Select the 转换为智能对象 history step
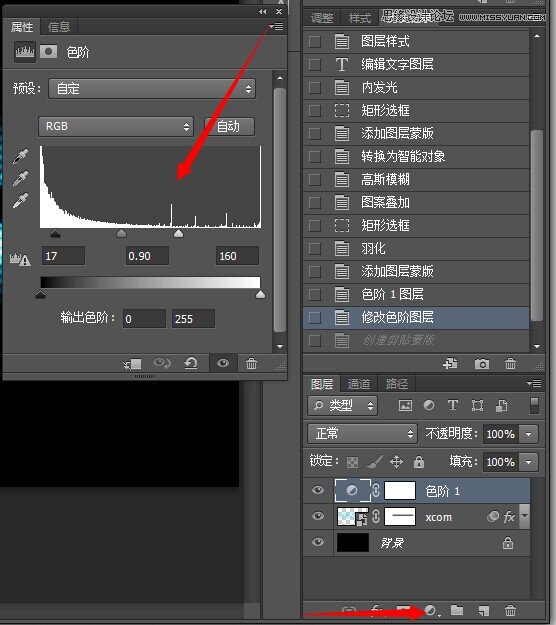This screenshot has height=625, width=556. pyautogui.click(x=416, y=156)
